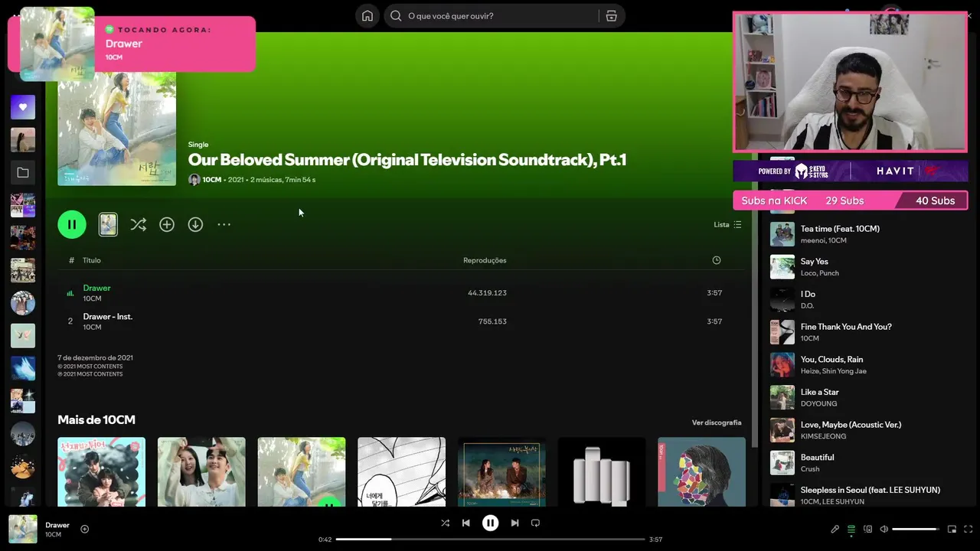The image size is (980, 551).
Task: Toggle repeat in bottom player bar
Action: click(x=535, y=523)
